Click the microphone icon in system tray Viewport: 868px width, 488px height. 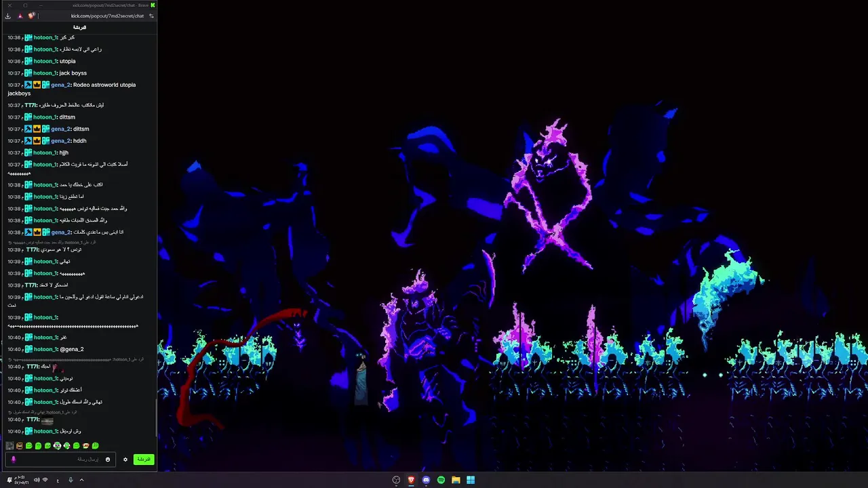tap(71, 480)
